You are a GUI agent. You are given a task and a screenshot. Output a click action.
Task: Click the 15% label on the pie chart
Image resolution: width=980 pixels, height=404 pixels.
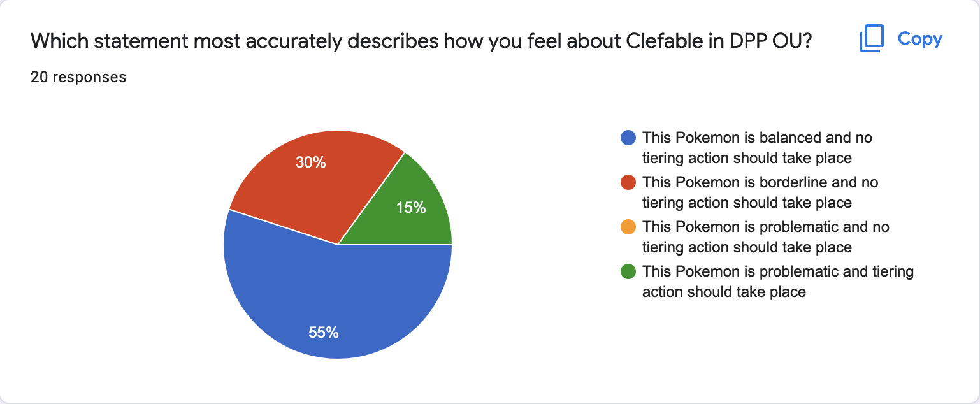point(410,207)
